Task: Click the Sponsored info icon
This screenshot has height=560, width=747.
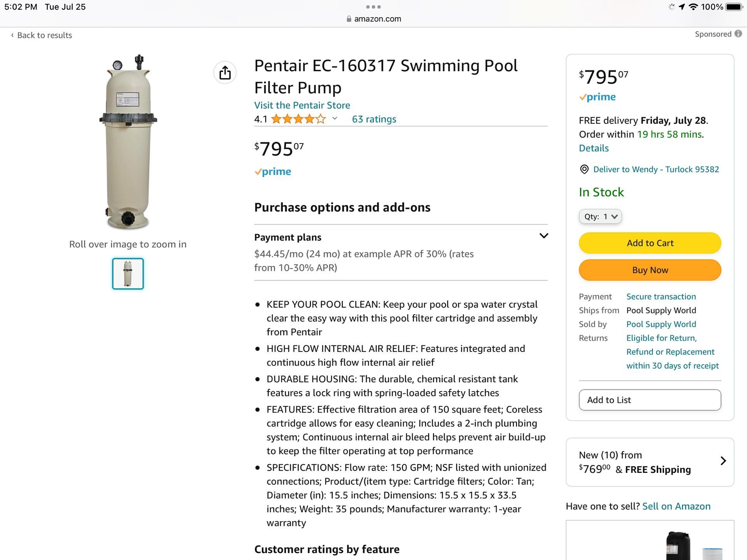Action: [x=738, y=34]
